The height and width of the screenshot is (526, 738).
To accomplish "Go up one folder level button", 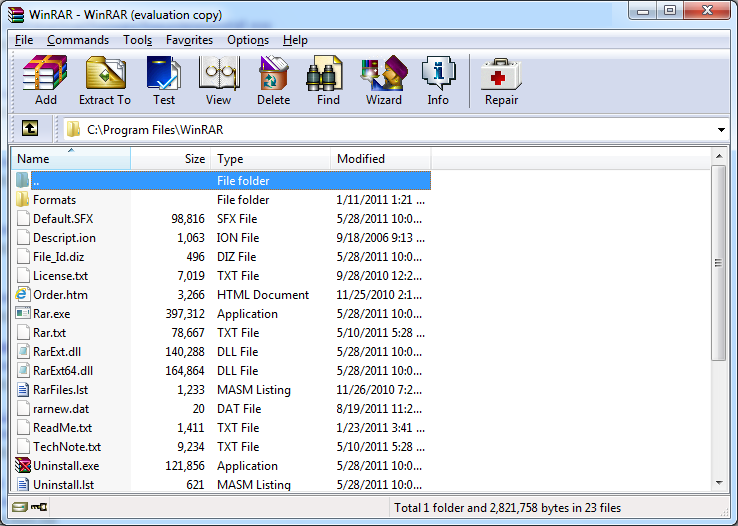I will pyautogui.click(x=30, y=128).
